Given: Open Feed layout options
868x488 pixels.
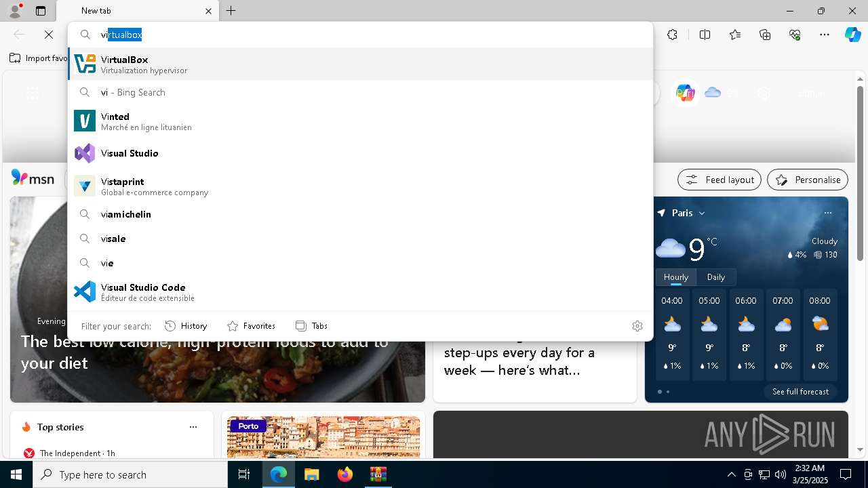Looking at the screenshot, I should point(719,180).
